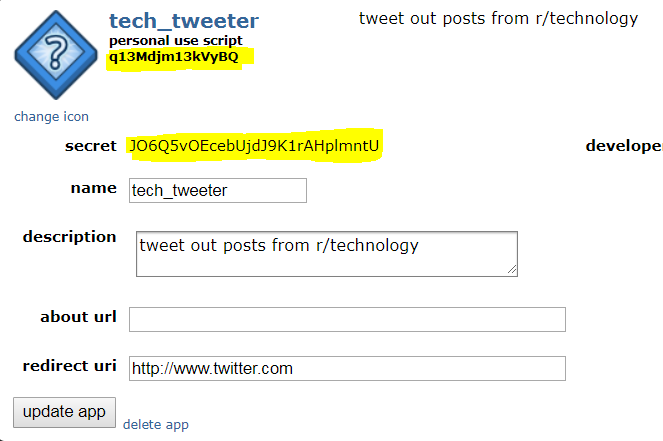
Task: Click the cut-off developer label on the right
Action: (x=623, y=146)
